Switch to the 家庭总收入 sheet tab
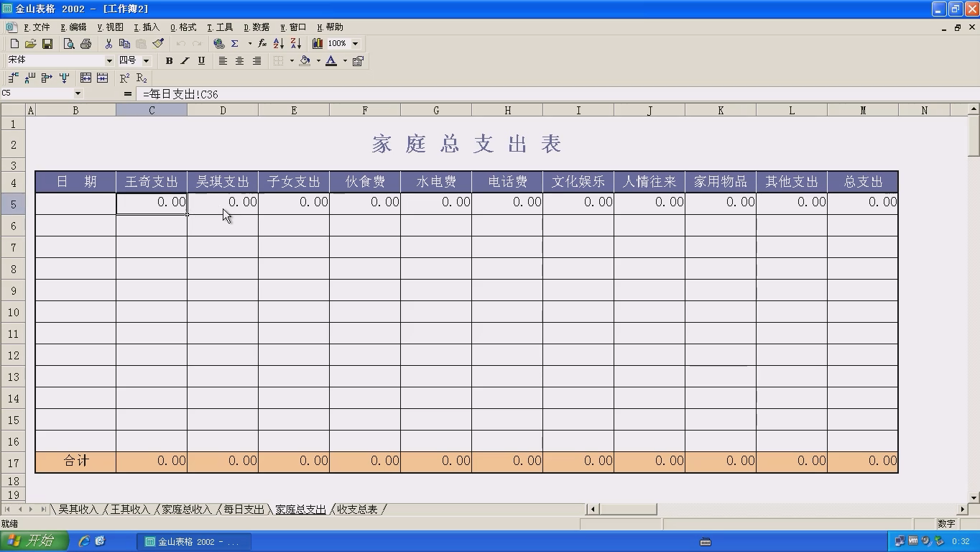 coord(187,510)
